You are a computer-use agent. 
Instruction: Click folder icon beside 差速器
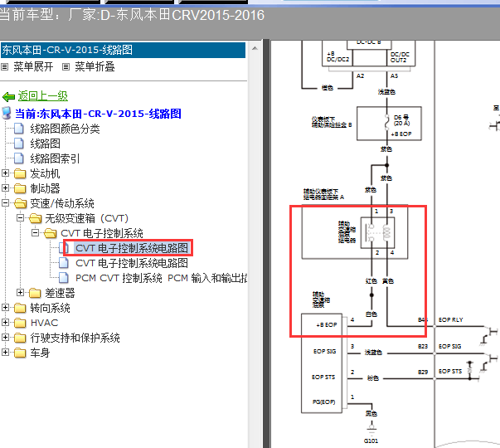pos(35,293)
